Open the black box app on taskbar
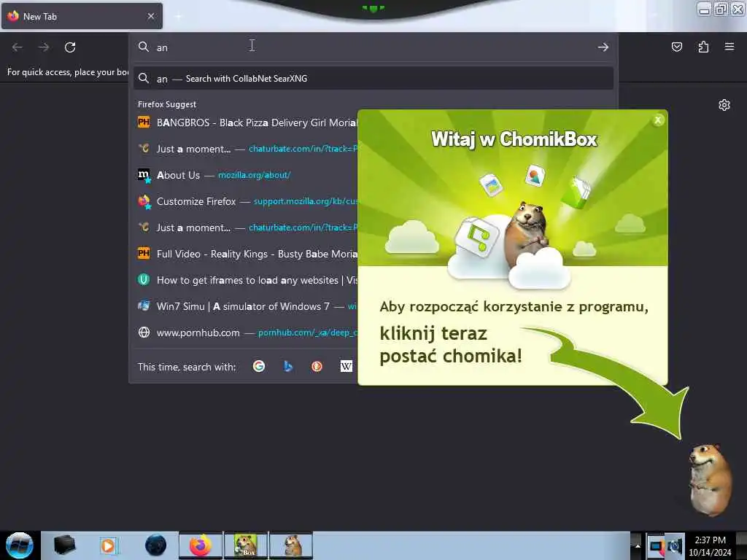This screenshot has height=560, width=747. [65, 545]
